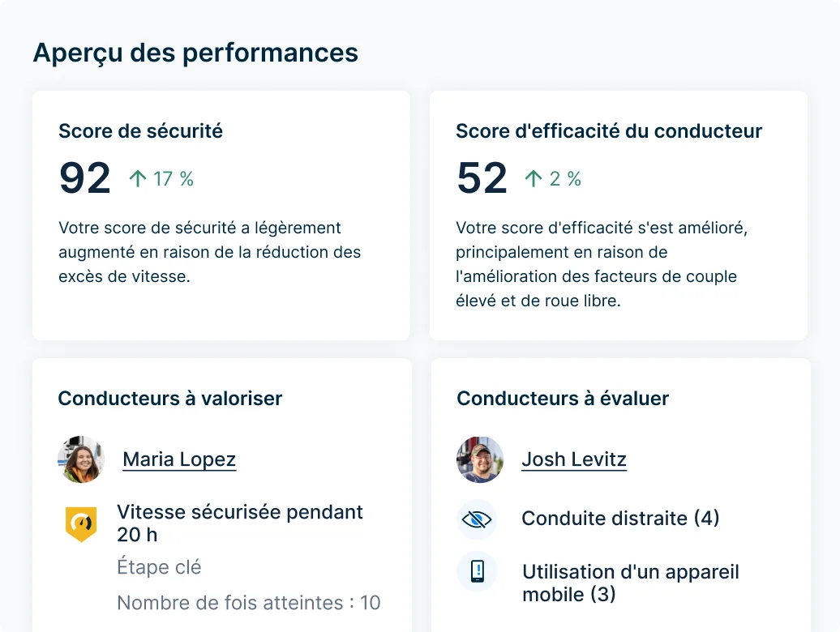
Task: Click Maria Lopez's avatar photo
Action: coord(81,459)
